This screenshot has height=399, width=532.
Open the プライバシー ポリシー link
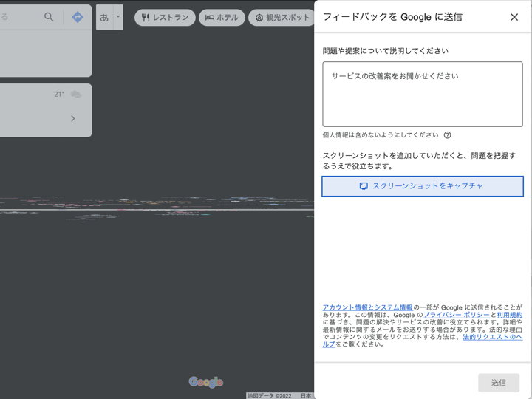click(x=457, y=315)
